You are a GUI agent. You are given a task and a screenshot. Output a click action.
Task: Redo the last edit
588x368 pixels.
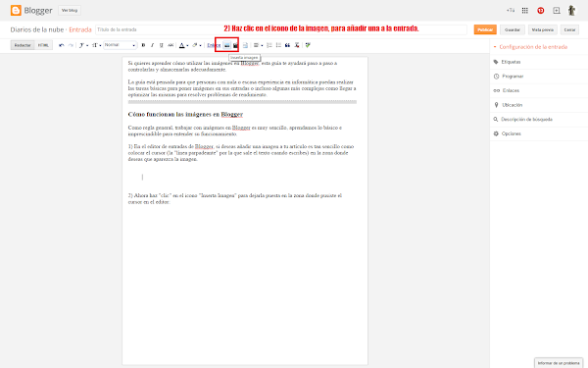click(x=71, y=45)
